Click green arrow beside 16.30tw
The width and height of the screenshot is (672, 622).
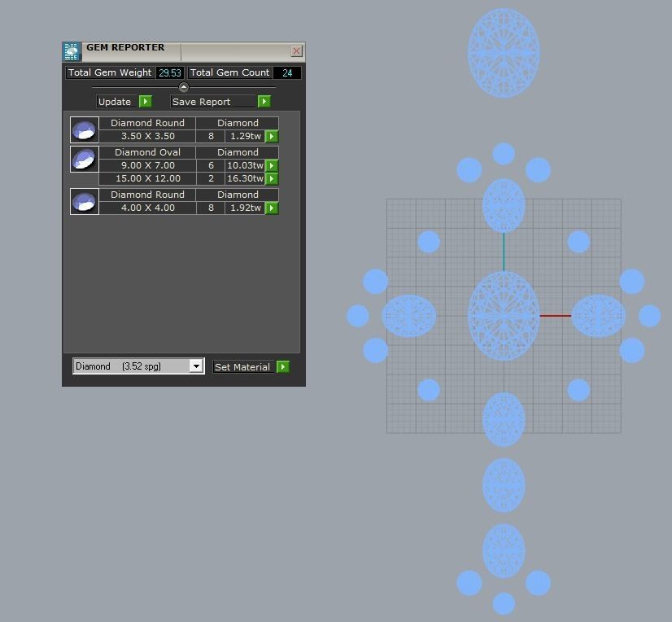272,178
